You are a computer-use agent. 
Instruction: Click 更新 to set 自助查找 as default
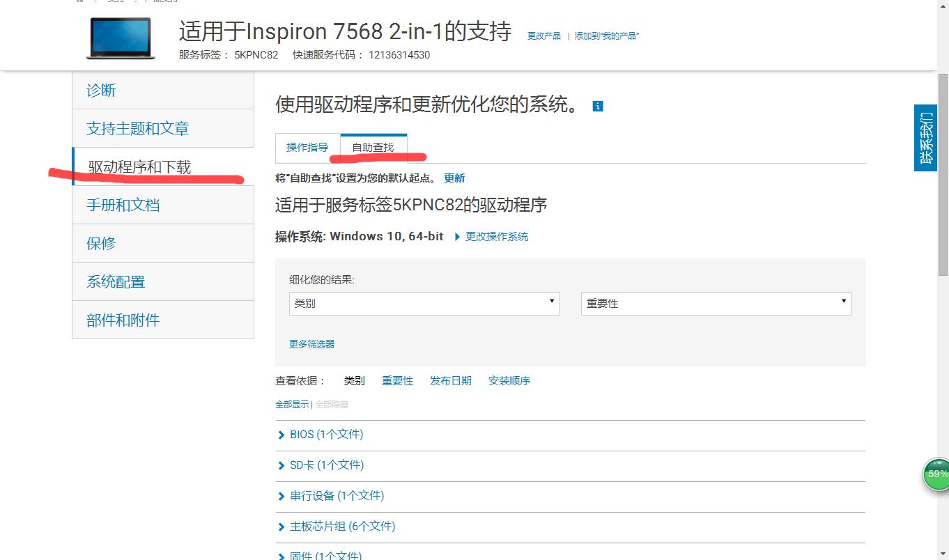454,178
